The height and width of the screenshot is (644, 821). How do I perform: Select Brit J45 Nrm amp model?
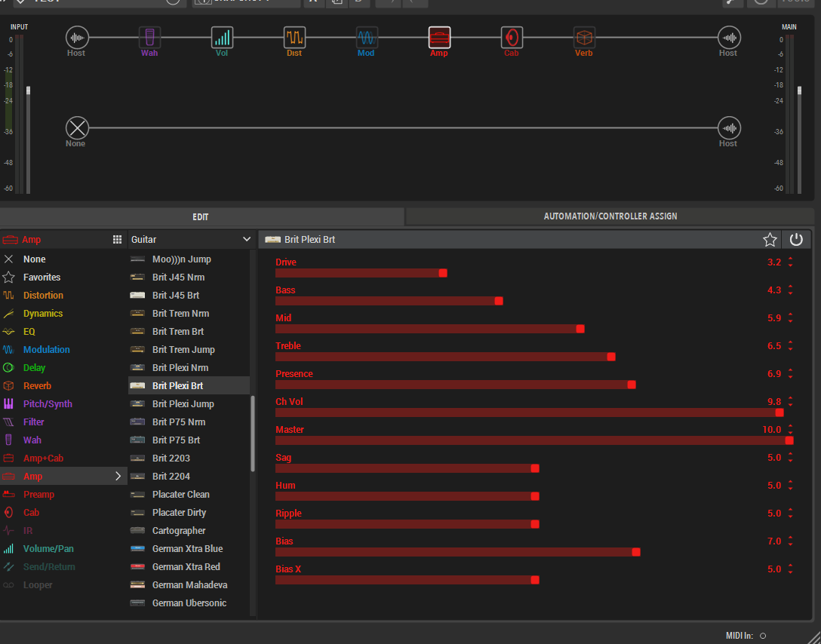point(189,278)
